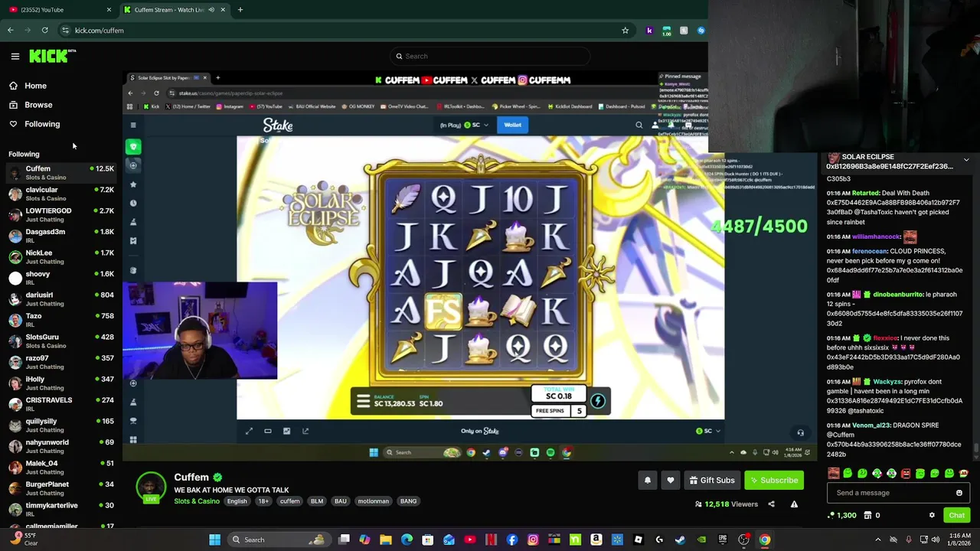Open chat settings gear
Image resolution: width=980 pixels, height=551 pixels.
tap(932, 515)
